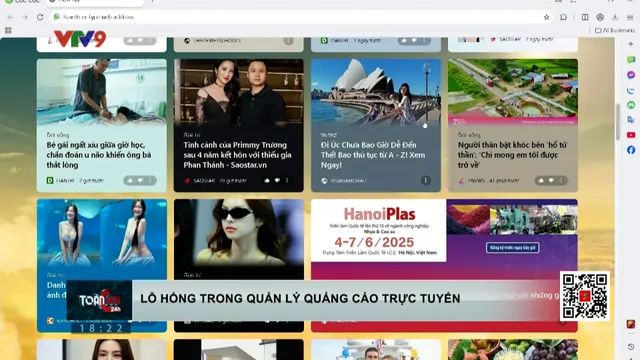Open the aerial village photo thumbnail

[x=513, y=91]
